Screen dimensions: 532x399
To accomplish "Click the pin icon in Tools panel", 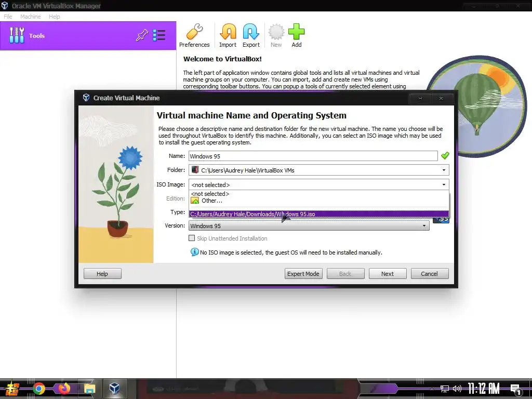I will click(x=142, y=35).
